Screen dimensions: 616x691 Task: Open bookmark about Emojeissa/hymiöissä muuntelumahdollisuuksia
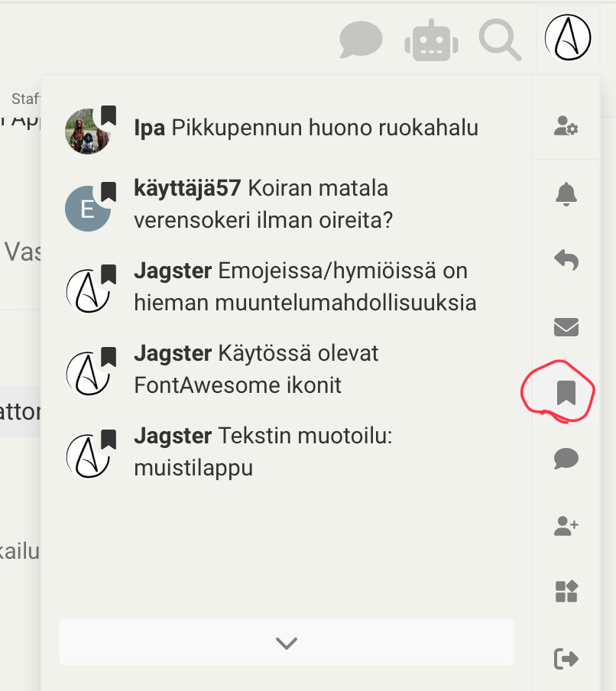pos(306,287)
